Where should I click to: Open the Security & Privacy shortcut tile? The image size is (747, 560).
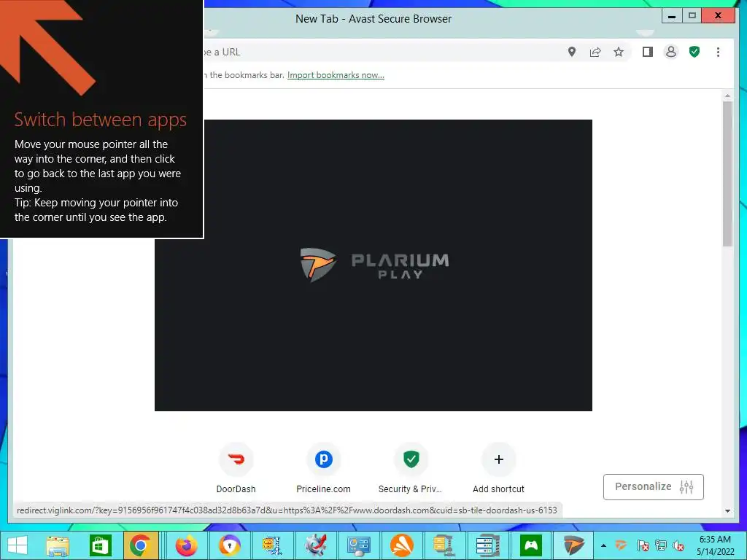point(411,468)
